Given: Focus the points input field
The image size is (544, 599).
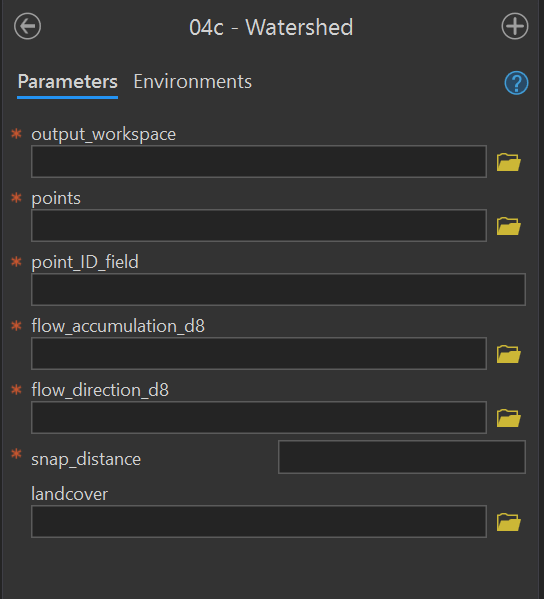Looking at the screenshot, I should 259,225.
